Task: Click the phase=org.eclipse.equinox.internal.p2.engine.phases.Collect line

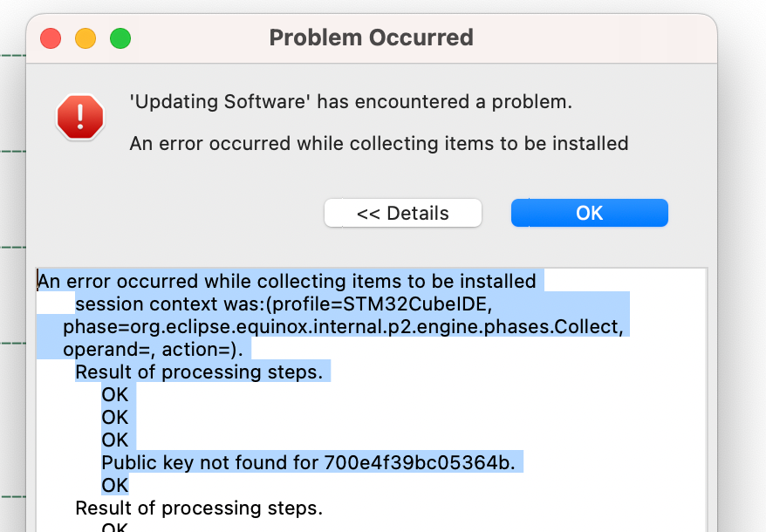Action: [x=344, y=326]
